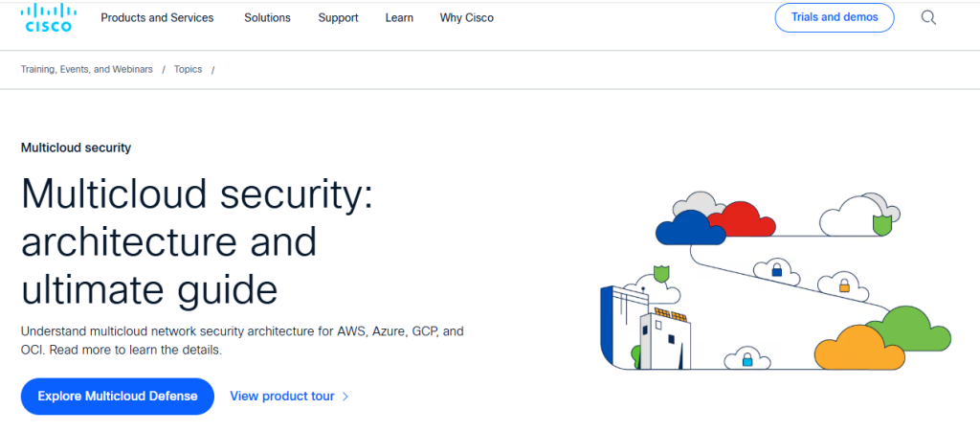Click the green shield on the top-right white cloud
Screen dimensions: 980x432
coord(881,225)
